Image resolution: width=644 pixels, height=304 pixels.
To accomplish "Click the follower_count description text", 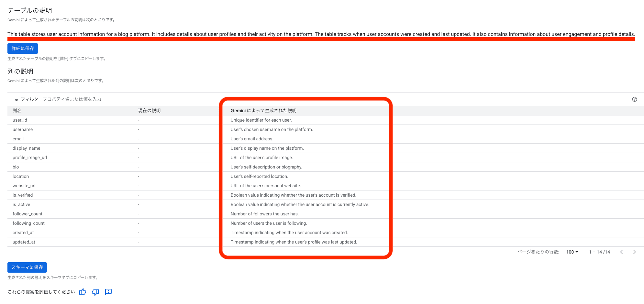I will tap(264, 214).
